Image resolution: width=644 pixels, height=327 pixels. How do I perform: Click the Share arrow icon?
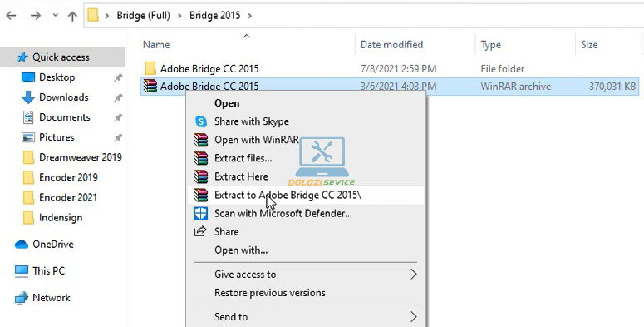tap(200, 231)
